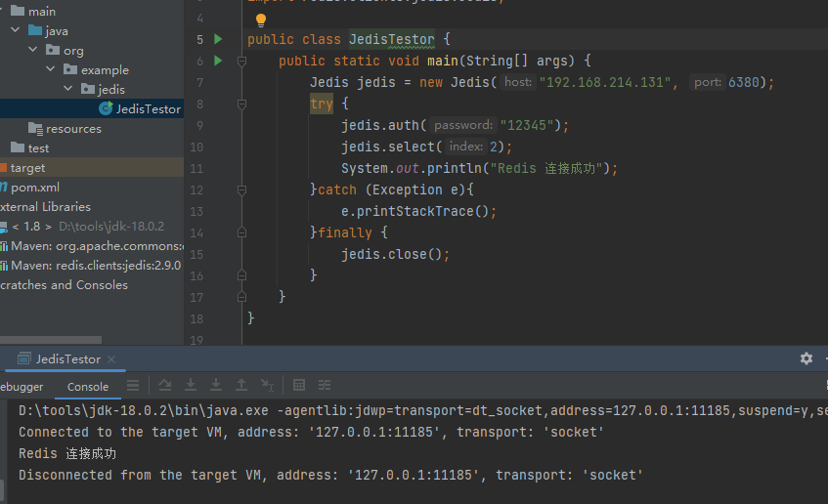Click Trace Current Stream Chain icon

click(x=325, y=385)
